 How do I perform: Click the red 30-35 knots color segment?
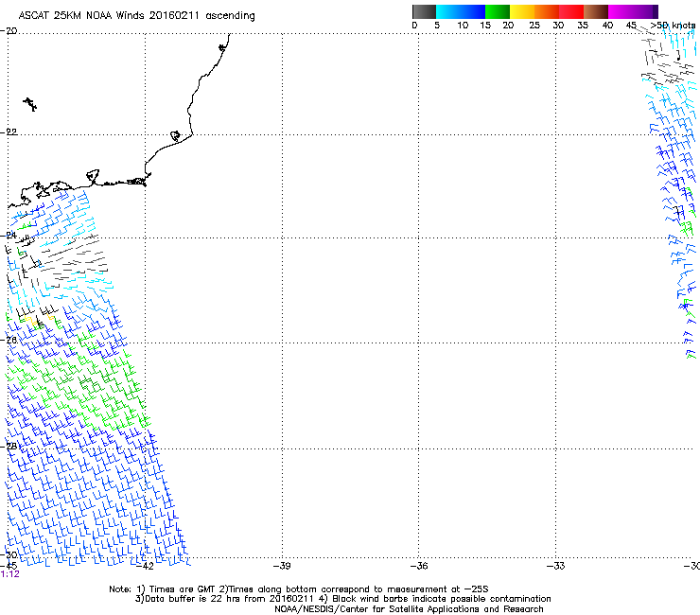(x=571, y=11)
